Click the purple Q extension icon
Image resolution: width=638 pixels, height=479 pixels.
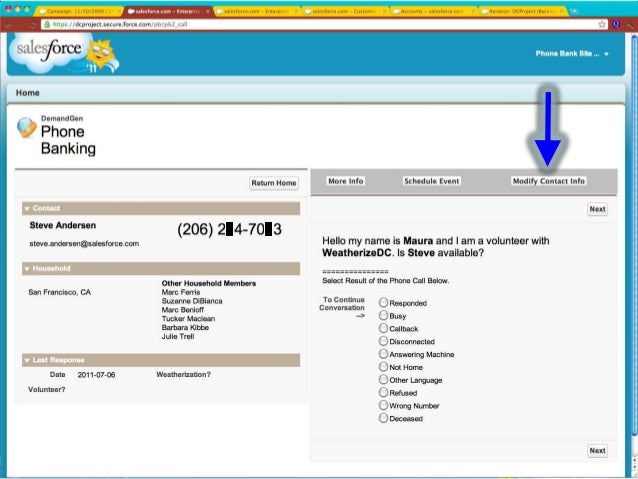[616, 24]
